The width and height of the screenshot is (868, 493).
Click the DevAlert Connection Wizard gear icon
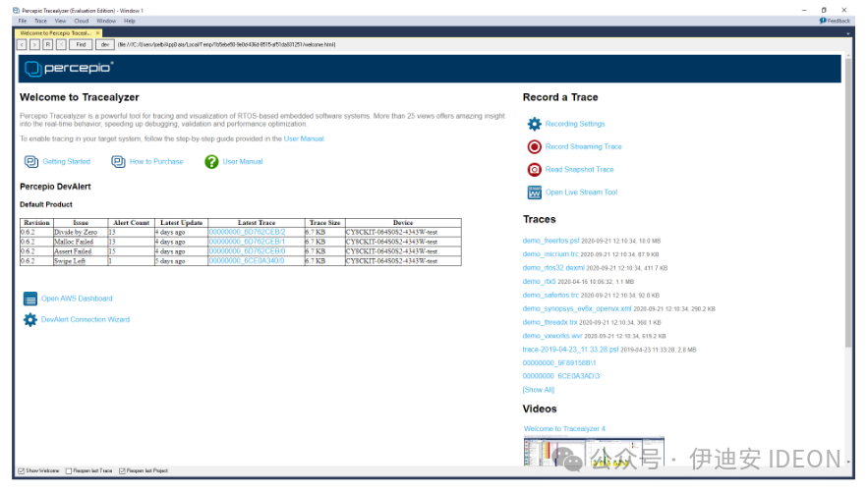click(x=29, y=320)
